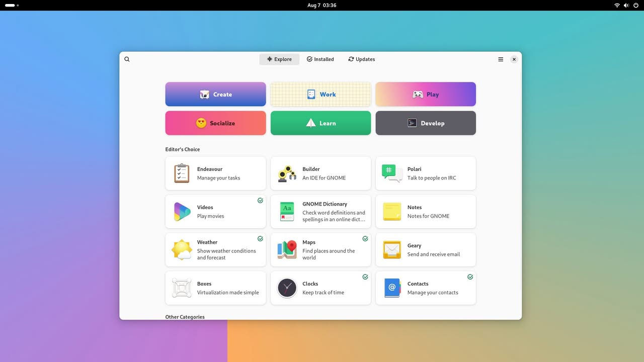
Task: Click the Wi-Fi status icon
Action: [x=617, y=5]
